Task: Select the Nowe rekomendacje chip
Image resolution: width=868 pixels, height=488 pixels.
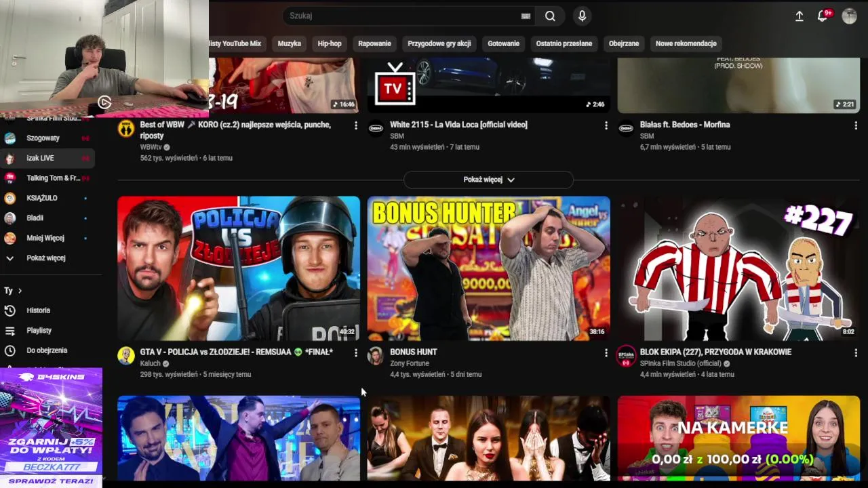Action: [x=686, y=43]
